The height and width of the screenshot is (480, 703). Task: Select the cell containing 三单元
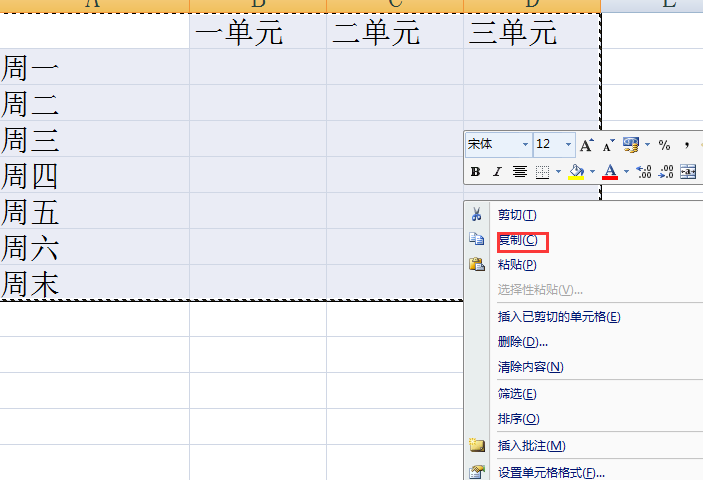(x=532, y=31)
